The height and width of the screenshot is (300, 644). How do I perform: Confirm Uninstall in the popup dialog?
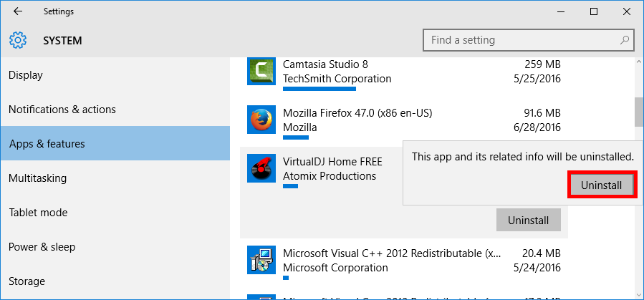602,185
